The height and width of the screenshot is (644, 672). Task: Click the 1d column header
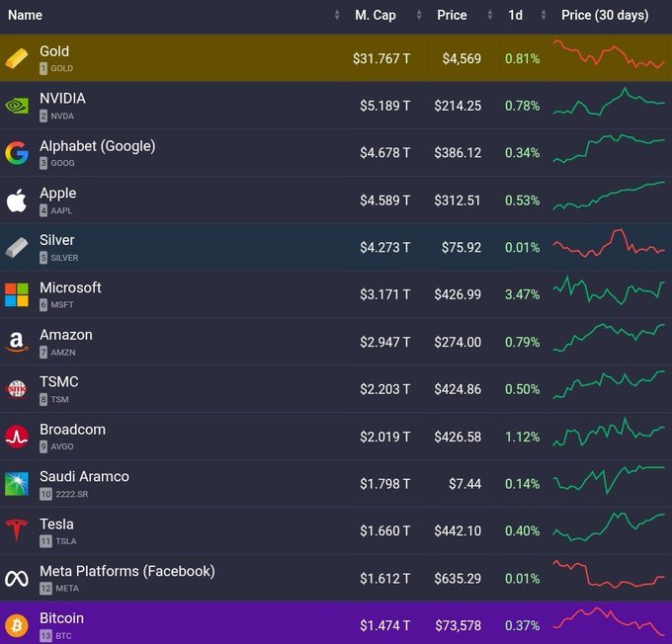[515, 15]
